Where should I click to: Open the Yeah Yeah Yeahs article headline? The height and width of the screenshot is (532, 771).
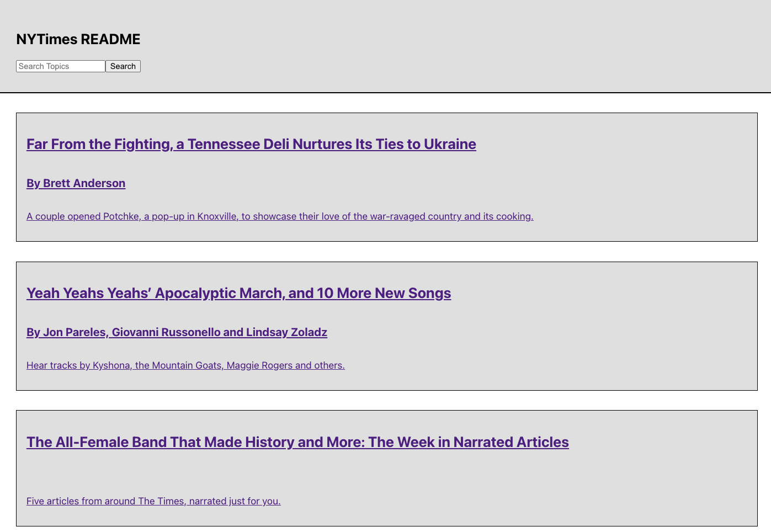pyautogui.click(x=238, y=293)
